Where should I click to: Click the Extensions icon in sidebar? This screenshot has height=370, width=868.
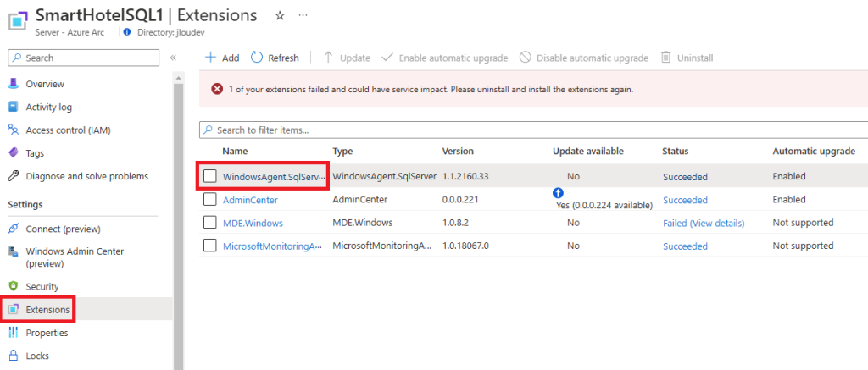tap(14, 310)
